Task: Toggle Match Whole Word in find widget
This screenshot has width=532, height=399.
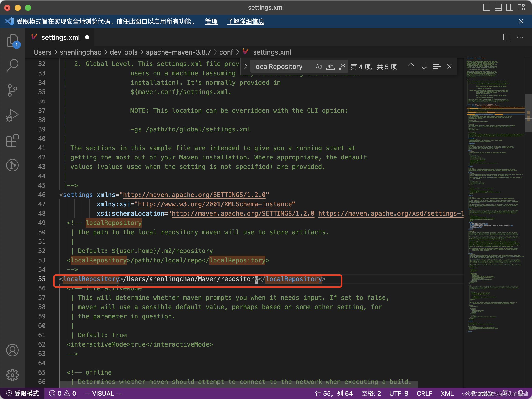Action: [x=330, y=66]
